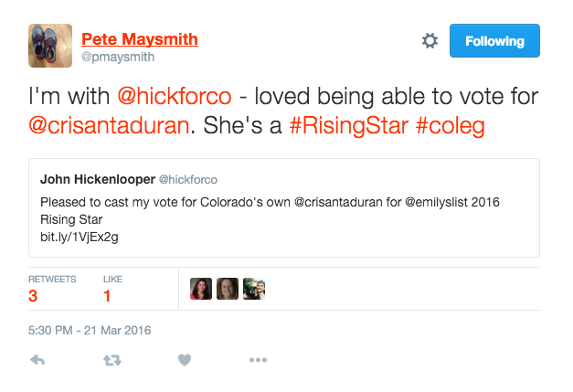Viewport: 573px width, 392px height.
Task: Open the Pete Maysmith profile name link
Action: [x=139, y=38]
